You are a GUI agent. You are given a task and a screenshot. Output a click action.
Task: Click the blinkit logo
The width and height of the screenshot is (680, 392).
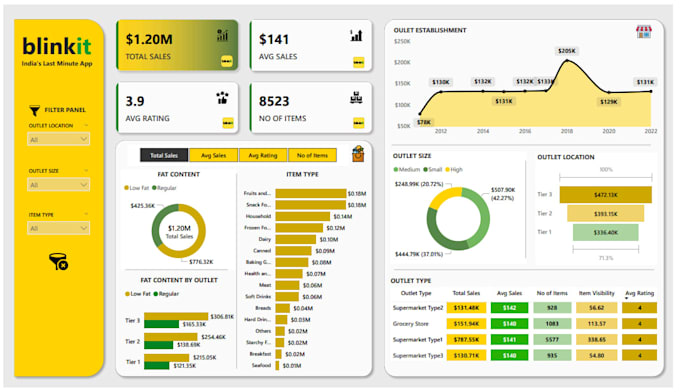[x=57, y=46]
